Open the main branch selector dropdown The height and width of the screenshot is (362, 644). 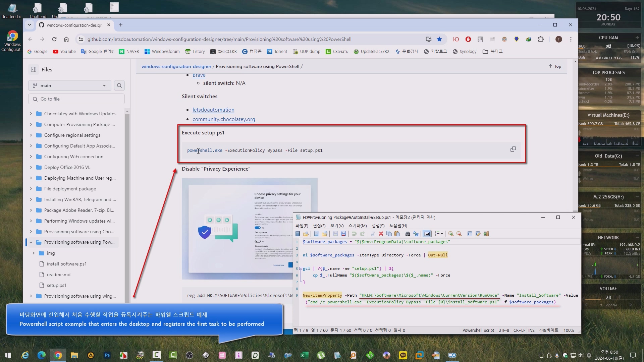tap(70, 85)
